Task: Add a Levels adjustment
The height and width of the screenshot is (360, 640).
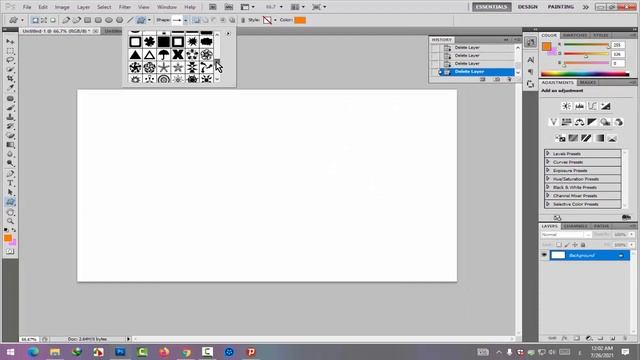Action: pyautogui.click(x=579, y=106)
